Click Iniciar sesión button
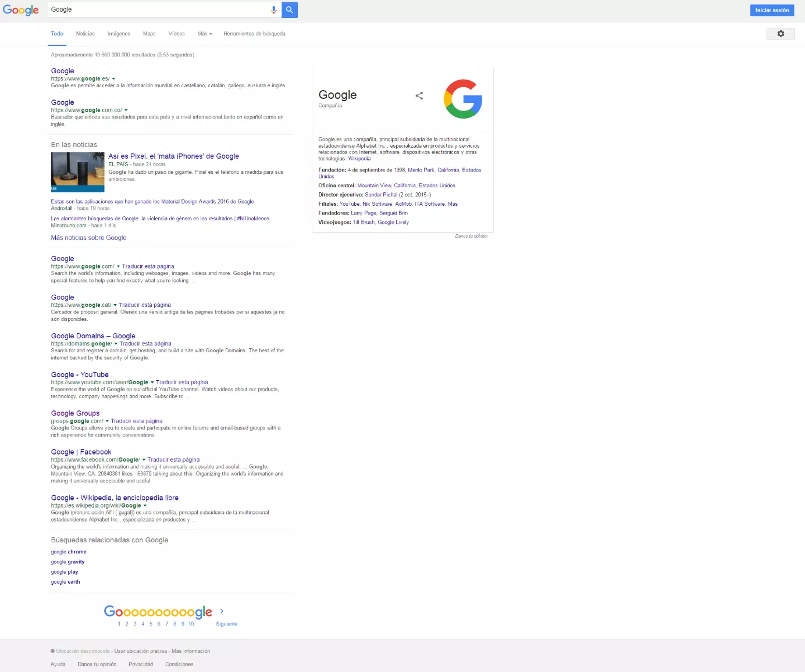 tap(772, 10)
